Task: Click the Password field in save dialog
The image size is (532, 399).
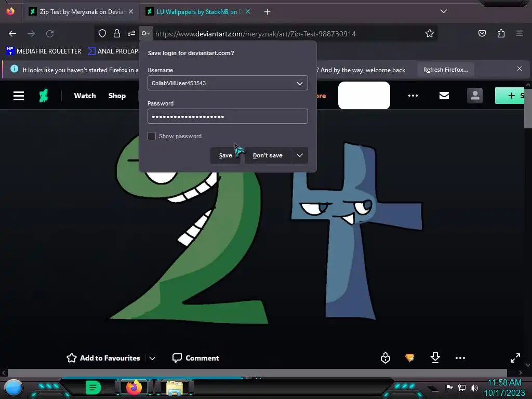Action: coord(228,116)
